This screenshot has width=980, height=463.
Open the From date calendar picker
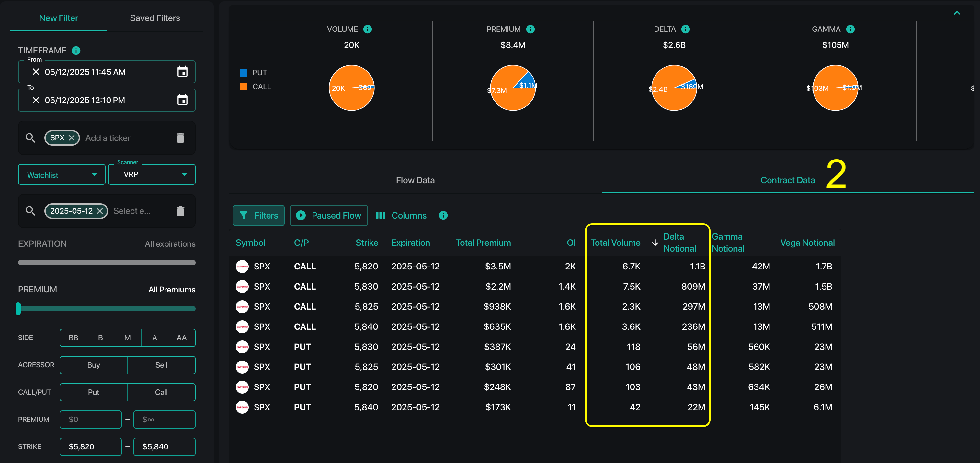click(x=182, y=72)
